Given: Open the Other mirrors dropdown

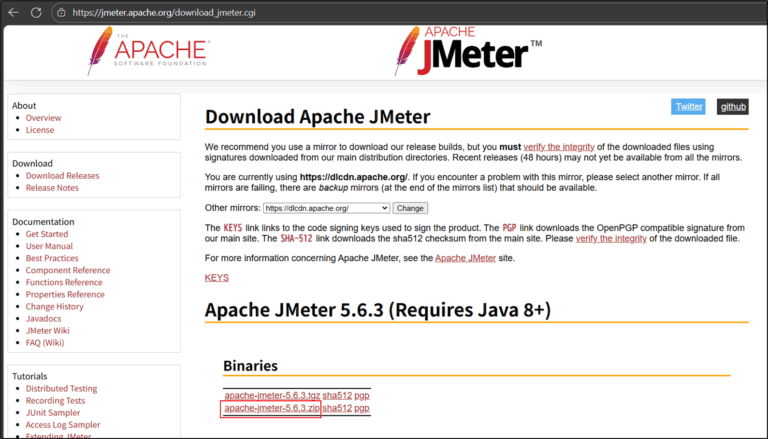Looking at the screenshot, I should pos(326,208).
